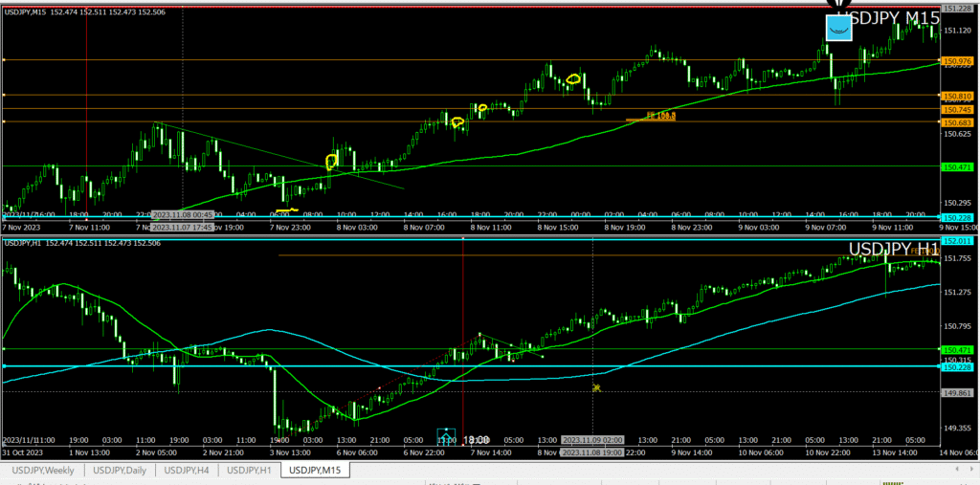
Task: Click the cyan up-arrow marker on H1 chart
Action: pyautogui.click(x=445, y=438)
